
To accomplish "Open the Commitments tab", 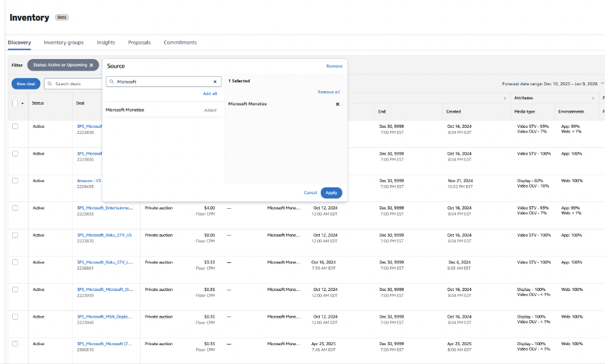I will [x=180, y=43].
